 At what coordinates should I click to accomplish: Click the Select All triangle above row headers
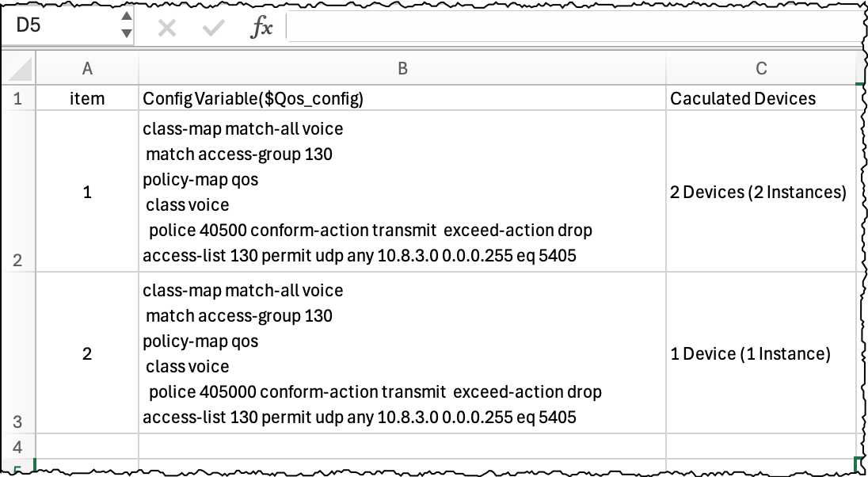[x=17, y=69]
